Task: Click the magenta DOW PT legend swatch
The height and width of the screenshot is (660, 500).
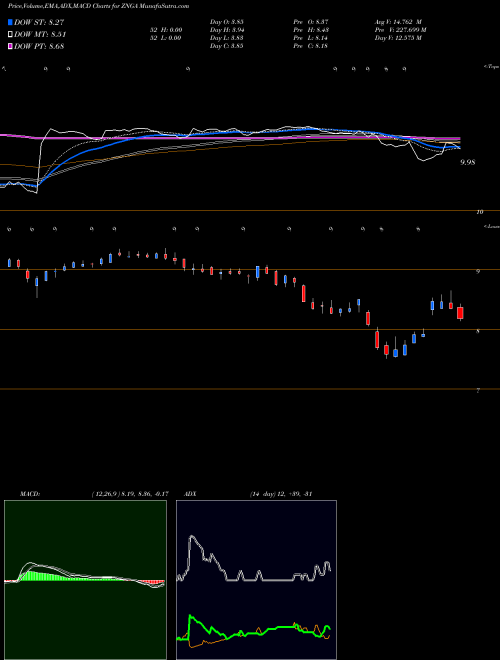Action: click(x=11, y=46)
